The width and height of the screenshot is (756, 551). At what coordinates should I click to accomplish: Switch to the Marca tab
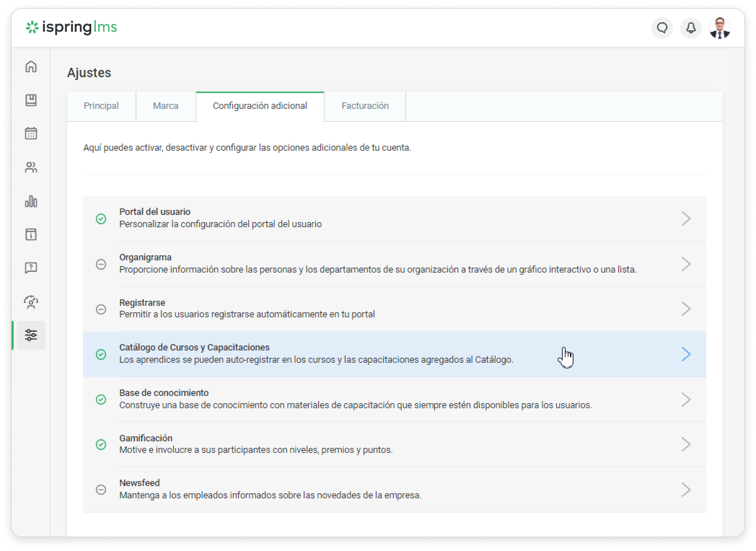tap(166, 106)
